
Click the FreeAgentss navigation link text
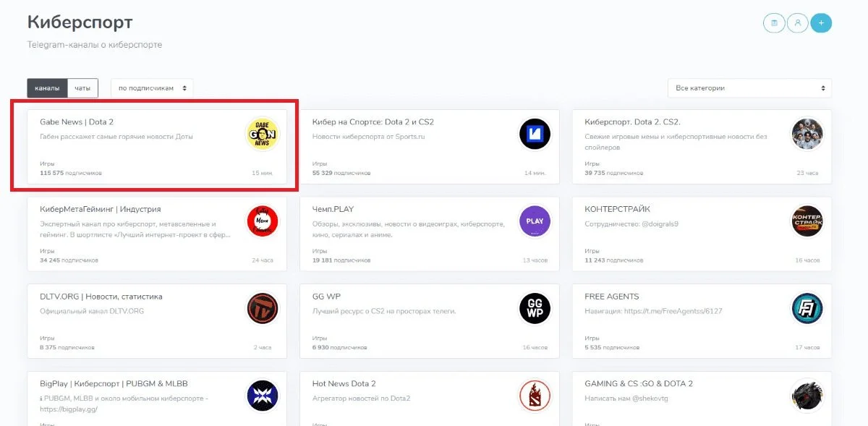point(653,311)
